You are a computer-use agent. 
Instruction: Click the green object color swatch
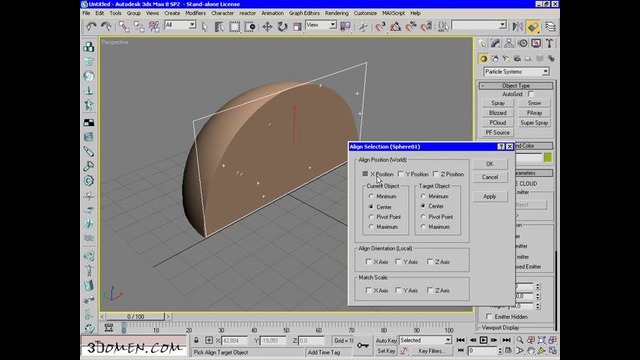[x=548, y=158]
